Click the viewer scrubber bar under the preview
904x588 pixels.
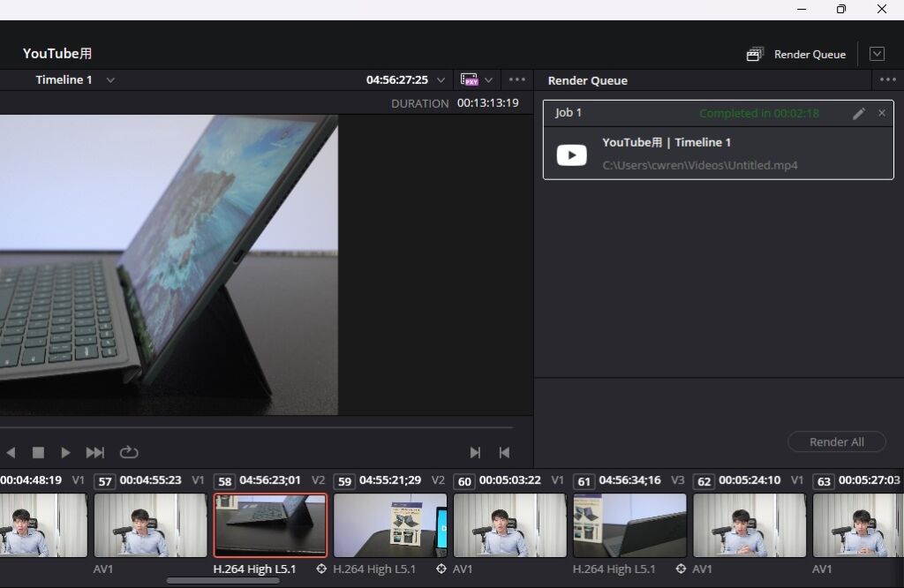[257, 427]
